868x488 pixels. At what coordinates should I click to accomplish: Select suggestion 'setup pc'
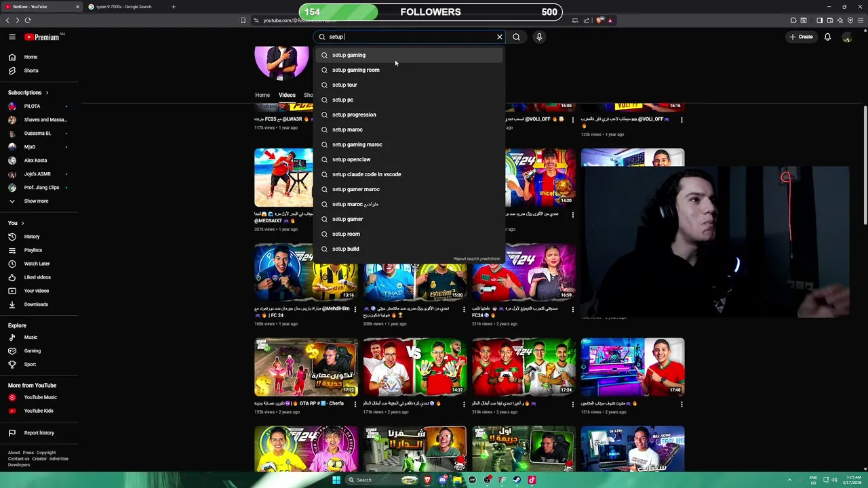tap(410, 100)
